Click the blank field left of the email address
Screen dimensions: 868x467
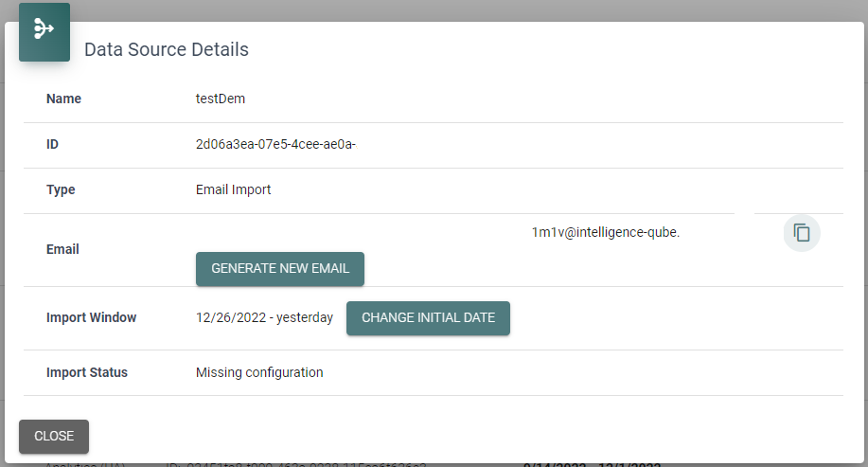[360, 232]
